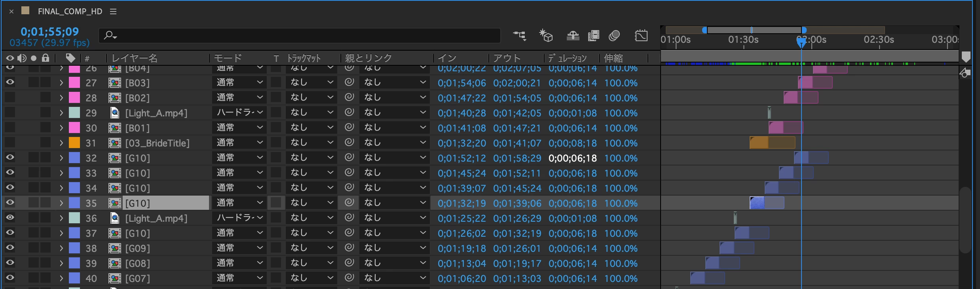
Task: Toggle the Draft 3D icon
Action: [546, 36]
